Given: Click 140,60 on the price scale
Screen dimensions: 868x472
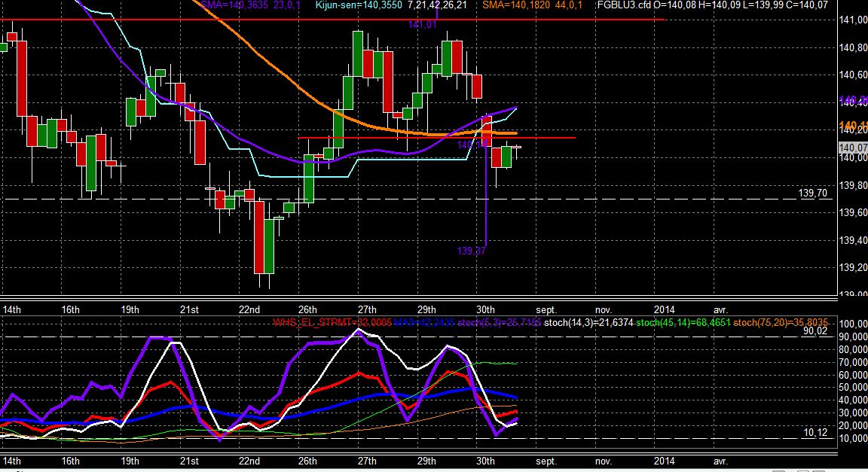Looking at the screenshot, I should [853, 75].
